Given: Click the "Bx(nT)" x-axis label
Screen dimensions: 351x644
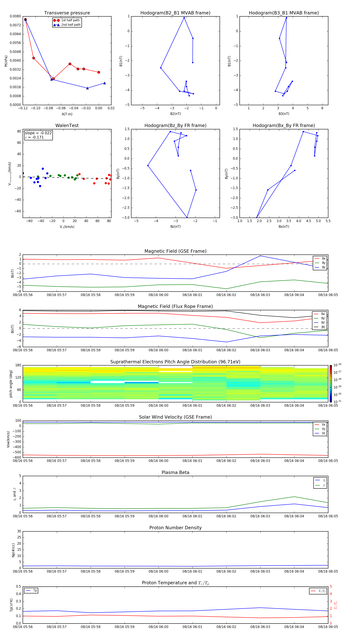Looking at the screenshot, I should [x=284, y=227].
